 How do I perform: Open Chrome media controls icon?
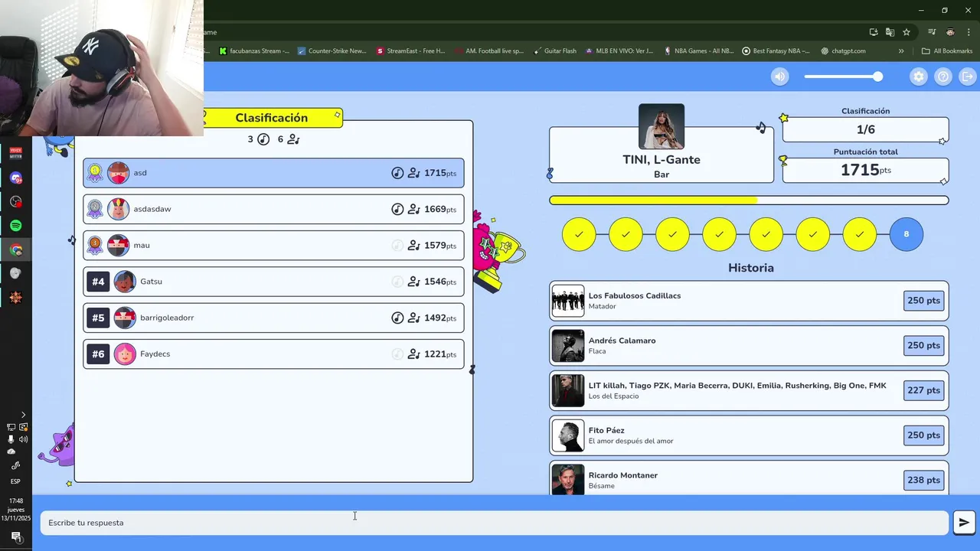click(x=932, y=32)
